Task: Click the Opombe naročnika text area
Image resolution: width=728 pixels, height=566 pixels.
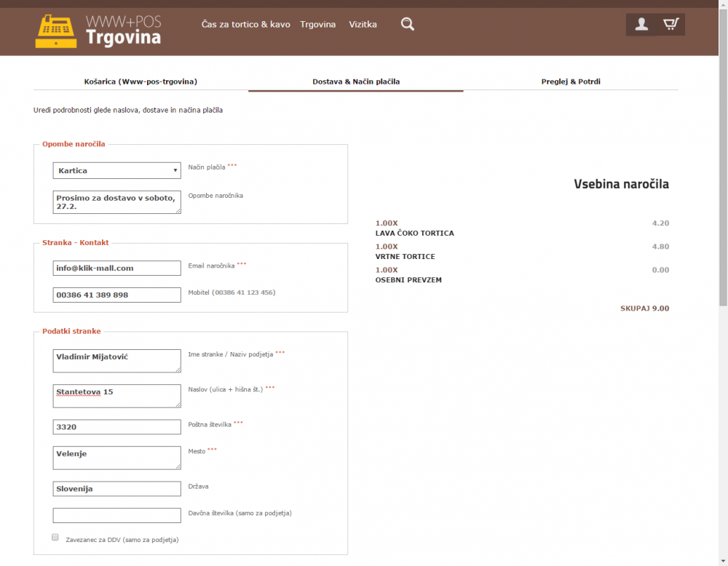Action: (116, 202)
